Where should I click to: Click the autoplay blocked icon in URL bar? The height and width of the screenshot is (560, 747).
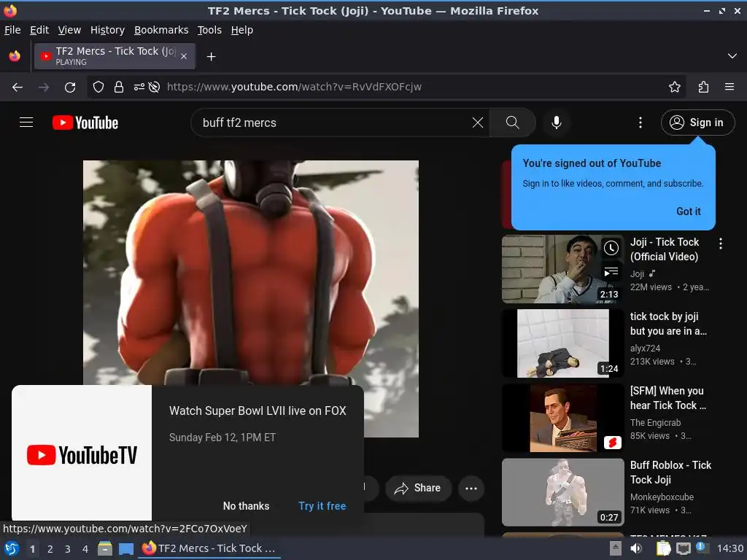click(x=154, y=87)
